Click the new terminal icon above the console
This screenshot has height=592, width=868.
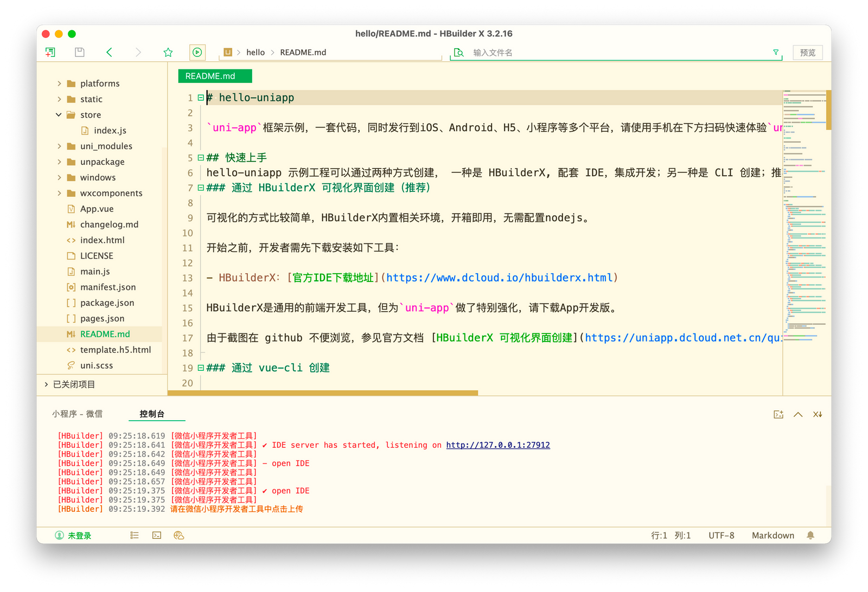pos(778,414)
